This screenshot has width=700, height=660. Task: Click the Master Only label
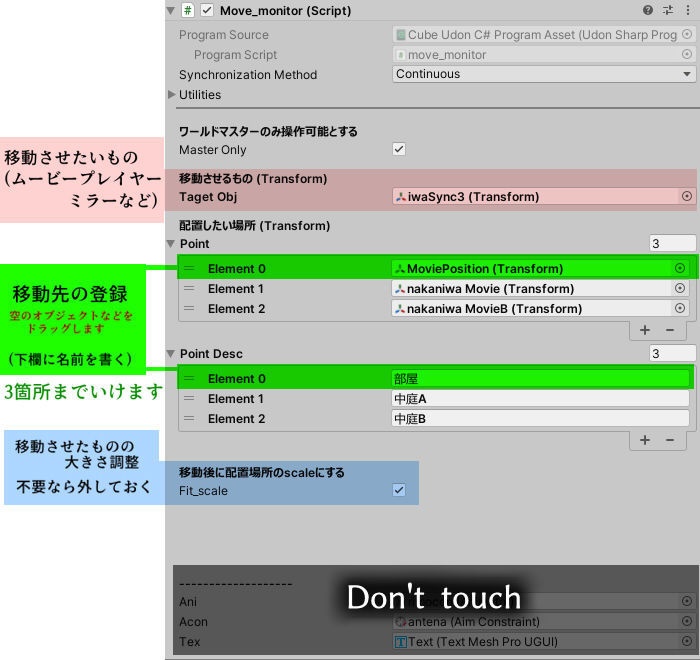[212, 150]
